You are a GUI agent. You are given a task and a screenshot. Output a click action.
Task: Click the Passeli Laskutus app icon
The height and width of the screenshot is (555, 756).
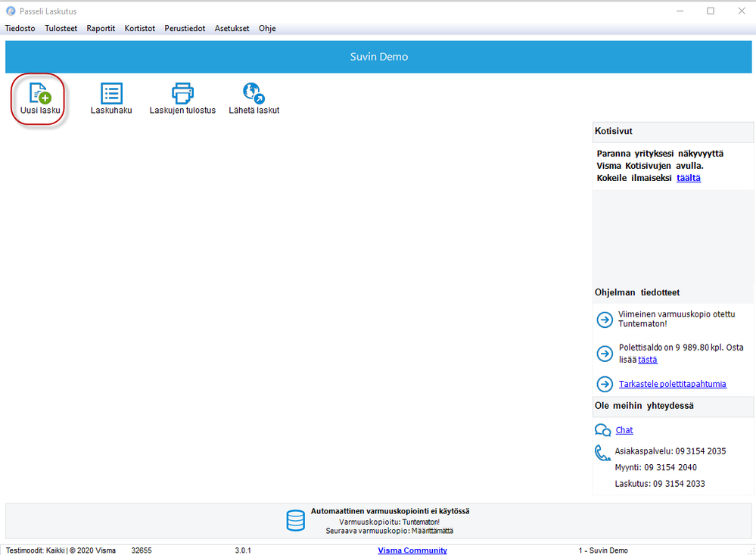[11, 11]
